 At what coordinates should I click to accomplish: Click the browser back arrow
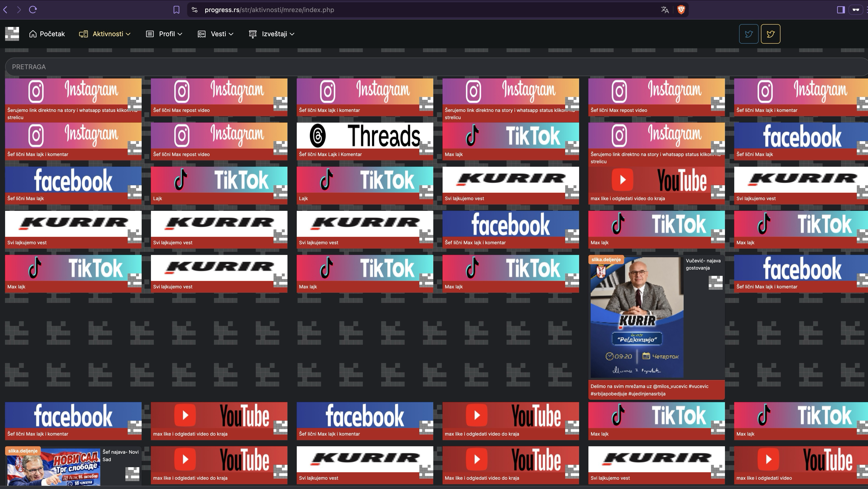pos(5,10)
